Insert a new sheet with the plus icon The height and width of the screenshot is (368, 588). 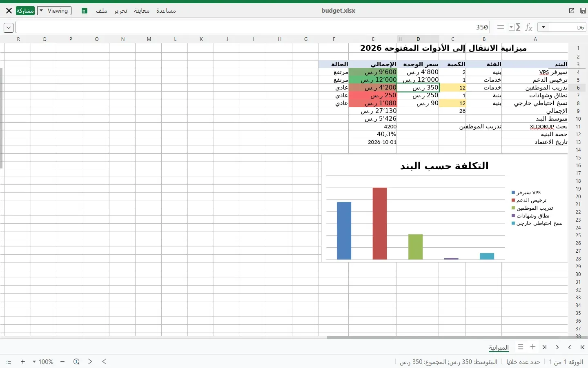point(533,347)
